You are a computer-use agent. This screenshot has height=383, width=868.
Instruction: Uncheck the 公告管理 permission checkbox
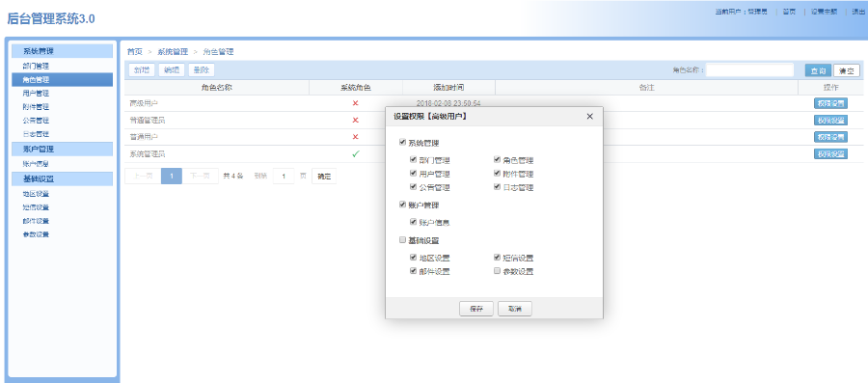(413, 187)
